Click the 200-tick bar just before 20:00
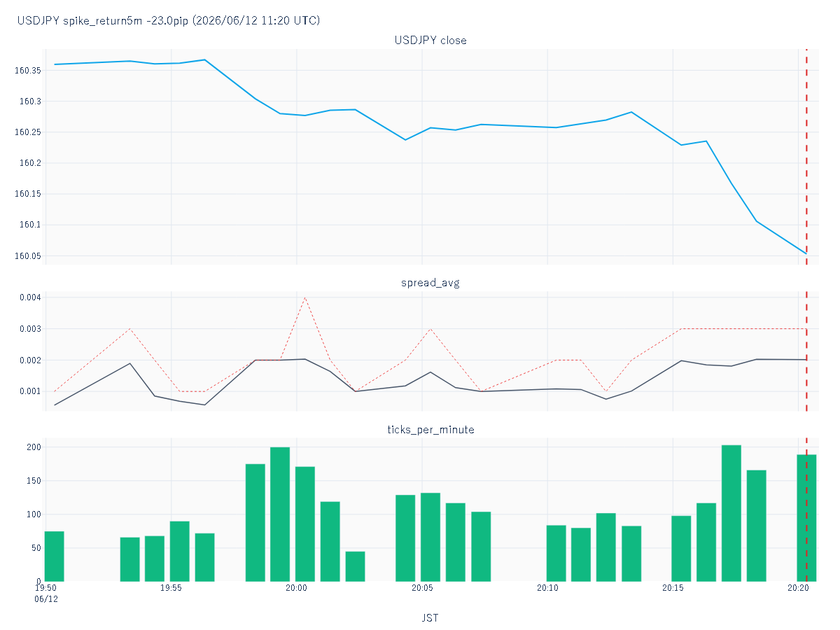 tap(280, 514)
